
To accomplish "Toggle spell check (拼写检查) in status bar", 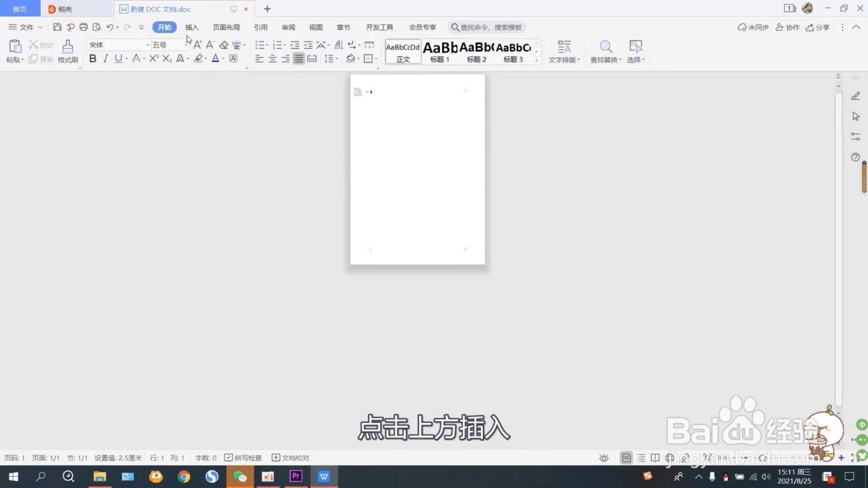I will (243, 458).
